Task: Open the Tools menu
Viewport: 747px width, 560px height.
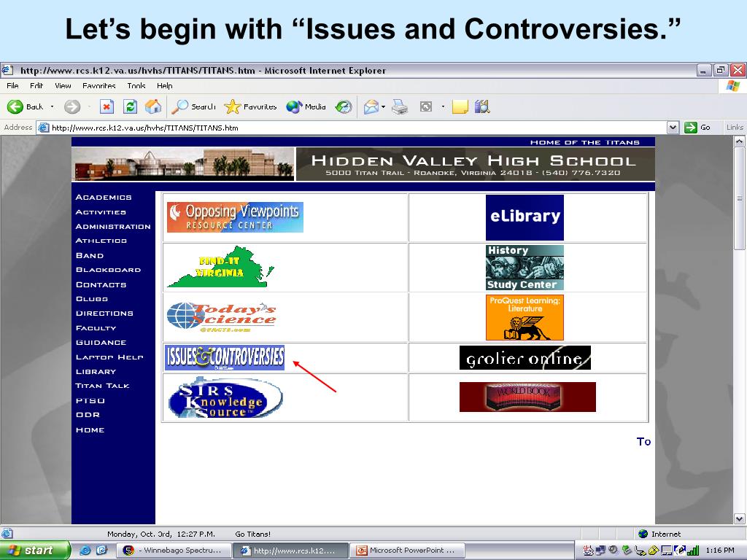Action: (136, 86)
